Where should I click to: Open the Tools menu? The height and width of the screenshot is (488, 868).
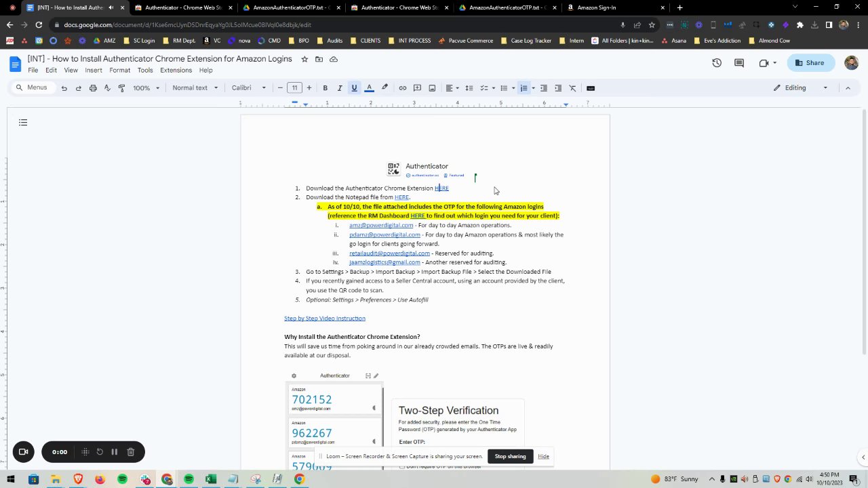145,70
